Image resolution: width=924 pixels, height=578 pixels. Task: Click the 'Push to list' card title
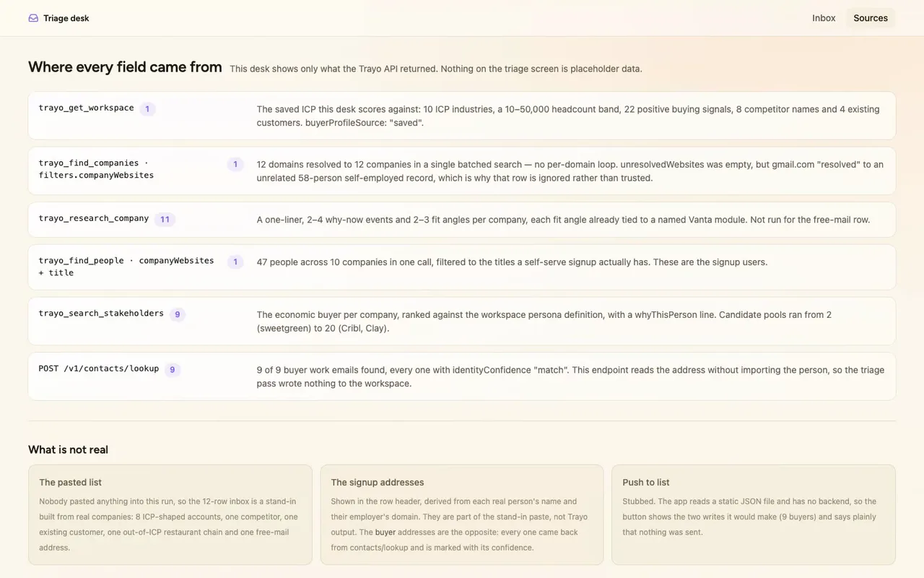646,482
